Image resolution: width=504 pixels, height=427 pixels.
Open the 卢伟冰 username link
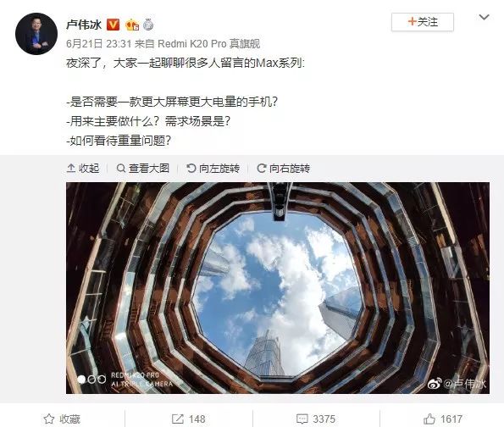84,25
